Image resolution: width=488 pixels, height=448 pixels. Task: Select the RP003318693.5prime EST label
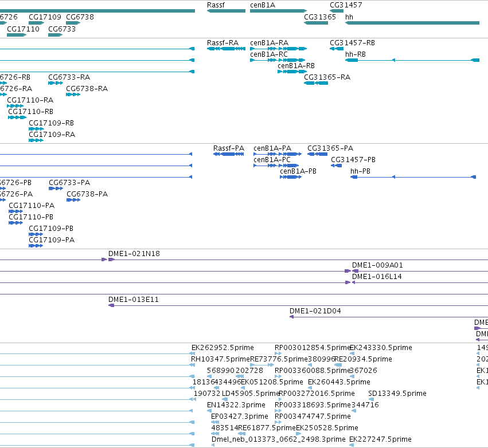(x=313, y=405)
